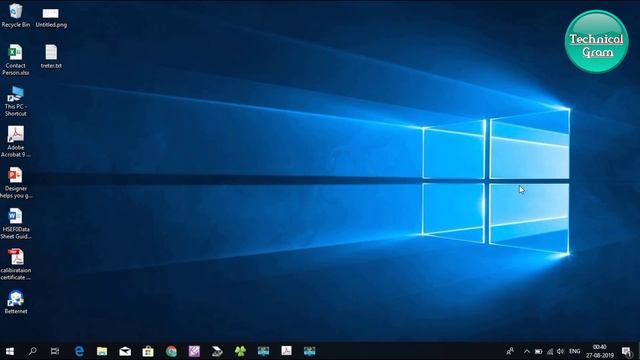
Task: Select the This PC shortcut icon
Action: tap(16, 101)
